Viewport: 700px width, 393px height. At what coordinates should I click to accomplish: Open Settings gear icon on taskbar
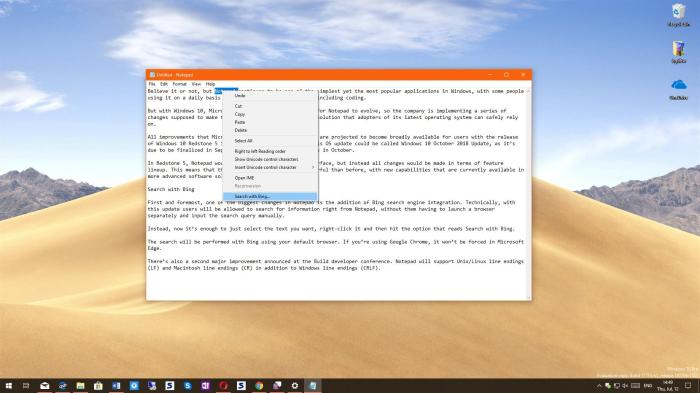[295, 385]
